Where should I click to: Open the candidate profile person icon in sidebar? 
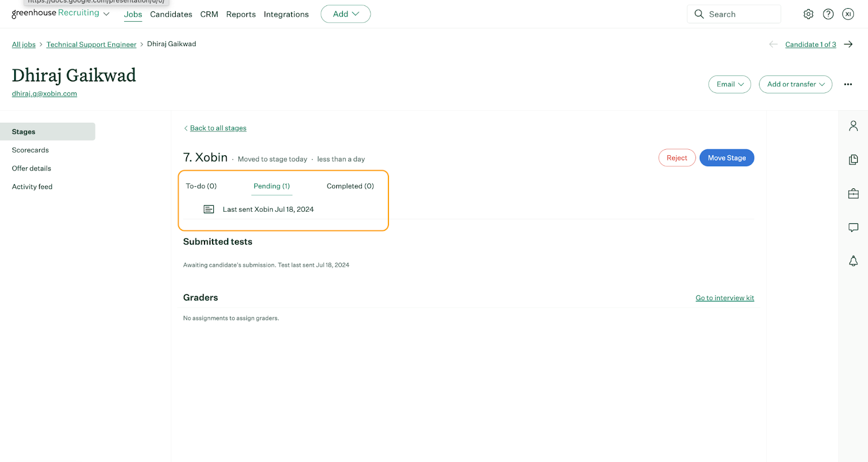(x=853, y=126)
